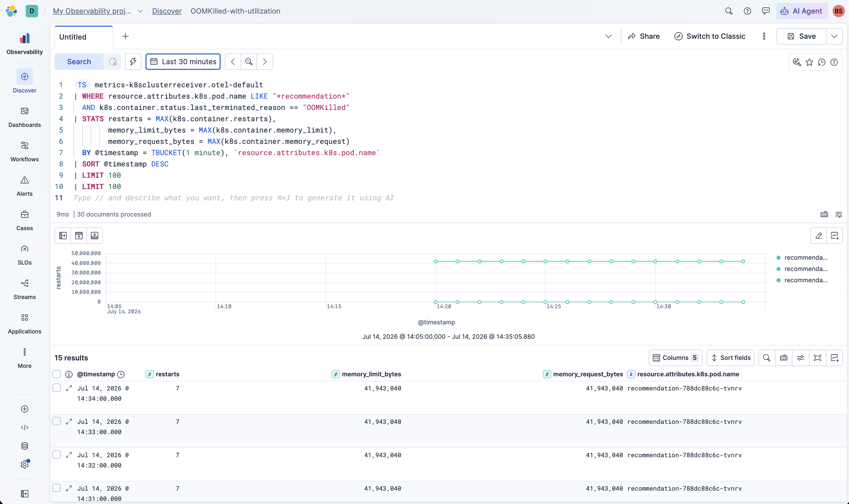Image resolution: width=849 pixels, height=504 pixels.
Task: Click the Share button
Action: 644,36
